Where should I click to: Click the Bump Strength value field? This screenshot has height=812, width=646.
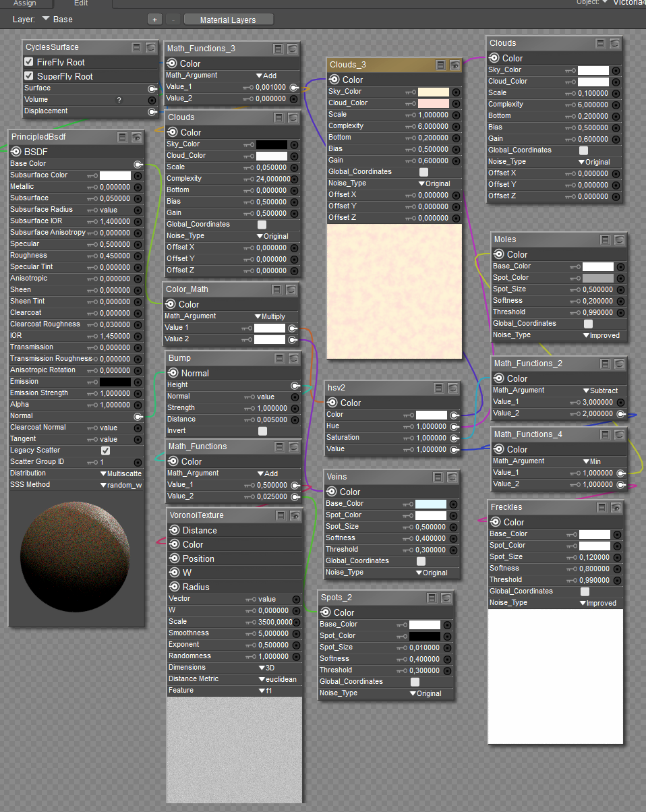(272, 408)
